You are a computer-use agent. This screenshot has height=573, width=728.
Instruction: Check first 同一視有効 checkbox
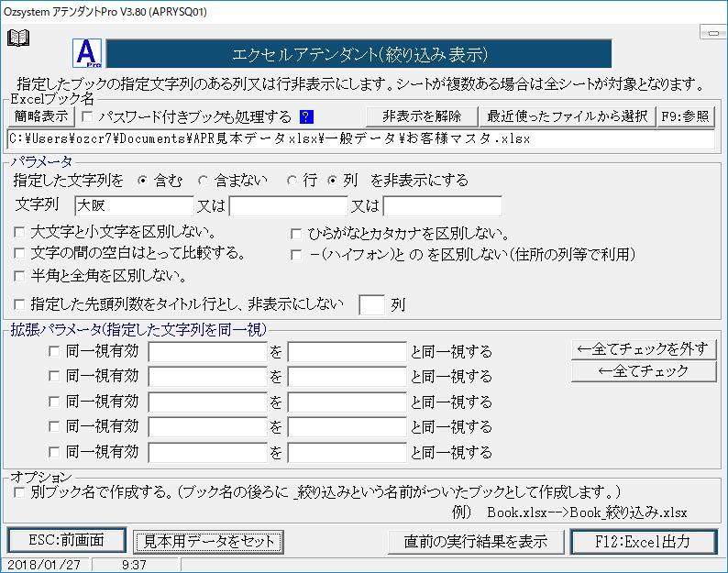pyautogui.click(x=54, y=351)
